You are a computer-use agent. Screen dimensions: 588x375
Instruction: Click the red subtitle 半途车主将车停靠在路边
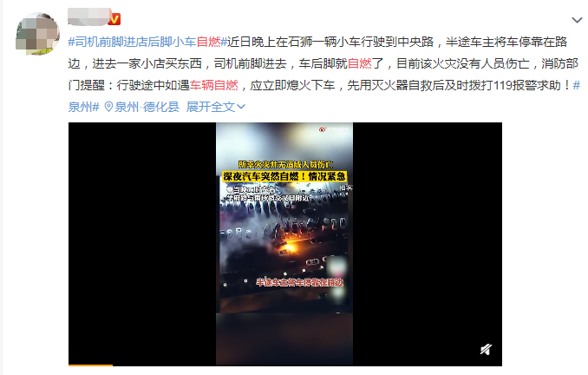299,282
